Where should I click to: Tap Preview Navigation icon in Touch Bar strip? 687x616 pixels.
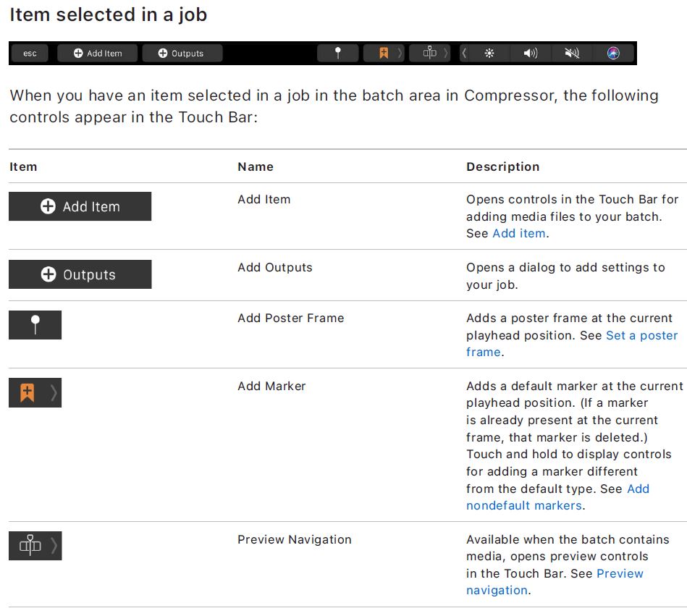430,53
